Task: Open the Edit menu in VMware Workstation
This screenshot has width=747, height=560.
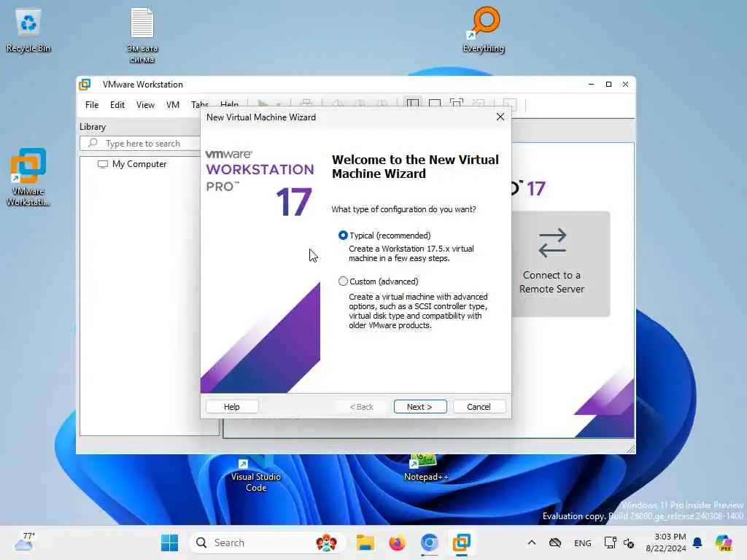Action: click(x=117, y=105)
